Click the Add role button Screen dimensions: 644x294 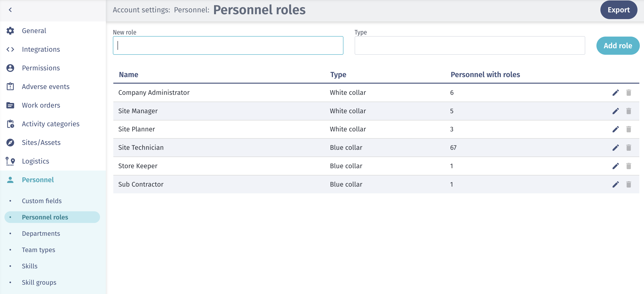tap(618, 46)
